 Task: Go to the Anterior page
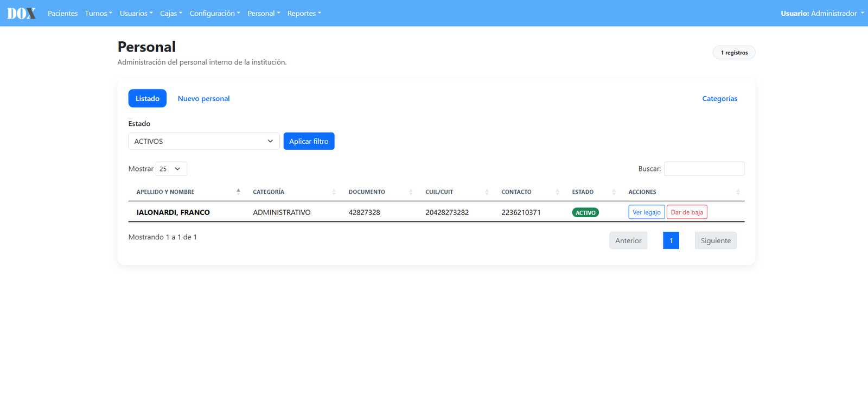(x=628, y=240)
